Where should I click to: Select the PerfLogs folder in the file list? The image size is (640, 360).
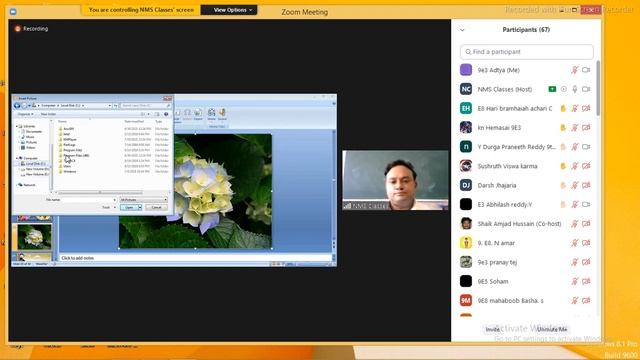coord(67,144)
